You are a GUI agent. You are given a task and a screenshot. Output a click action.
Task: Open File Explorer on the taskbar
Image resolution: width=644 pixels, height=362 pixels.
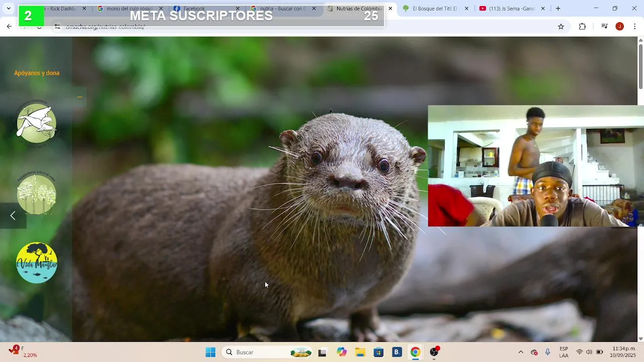pyautogui.click(x=360, y=352)
